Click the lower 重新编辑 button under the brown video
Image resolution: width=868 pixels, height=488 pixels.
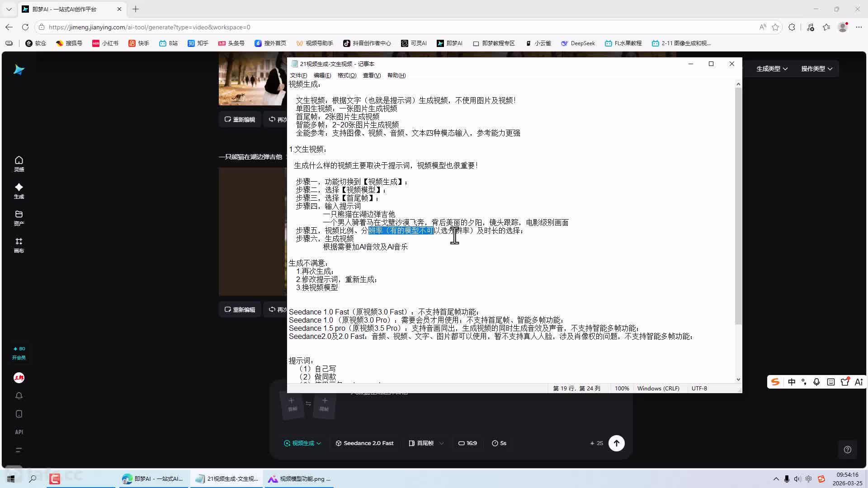[x=240, y=310]
